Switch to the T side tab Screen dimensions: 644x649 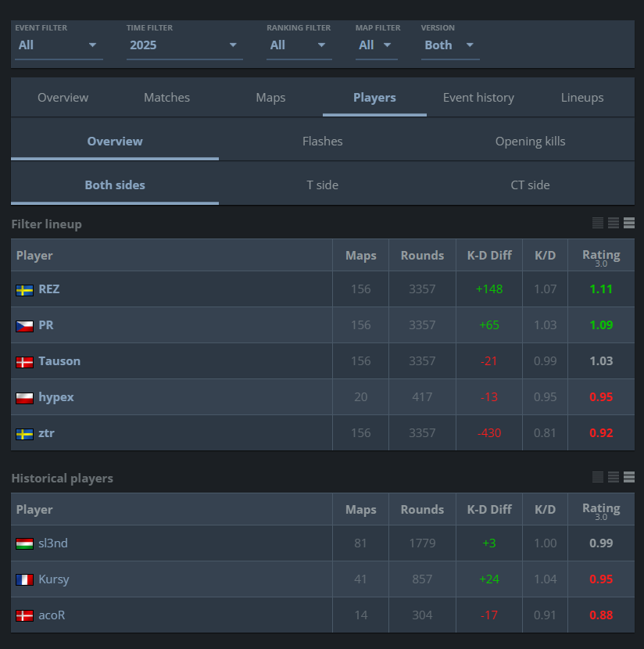(323, 185)
